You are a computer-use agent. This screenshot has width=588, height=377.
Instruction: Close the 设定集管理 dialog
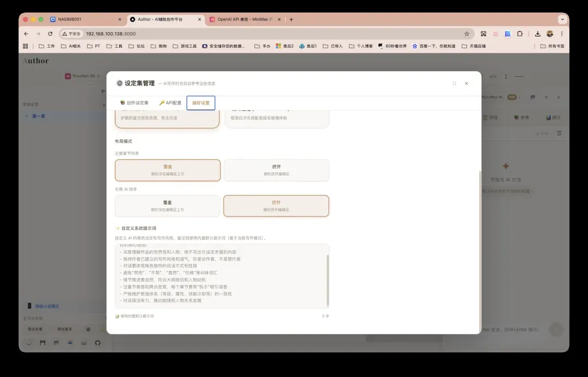point(466,83)
